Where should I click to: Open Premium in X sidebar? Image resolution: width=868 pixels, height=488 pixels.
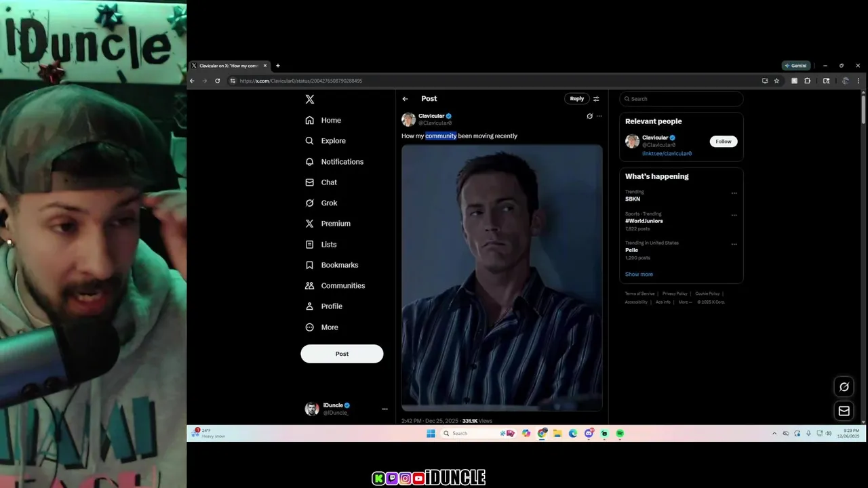(x=328, y=224)
